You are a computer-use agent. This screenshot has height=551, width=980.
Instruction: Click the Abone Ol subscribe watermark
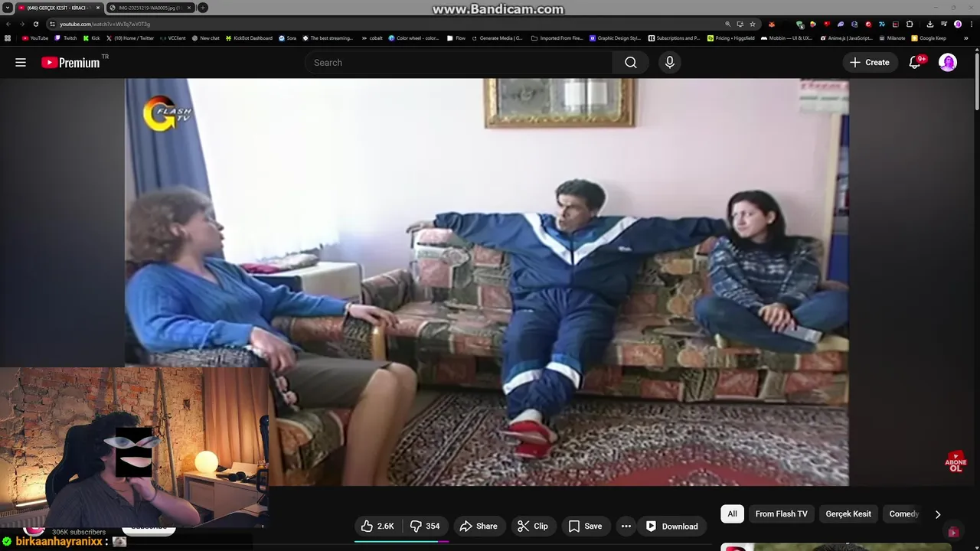pyautogui.click(x=955, y=461)
